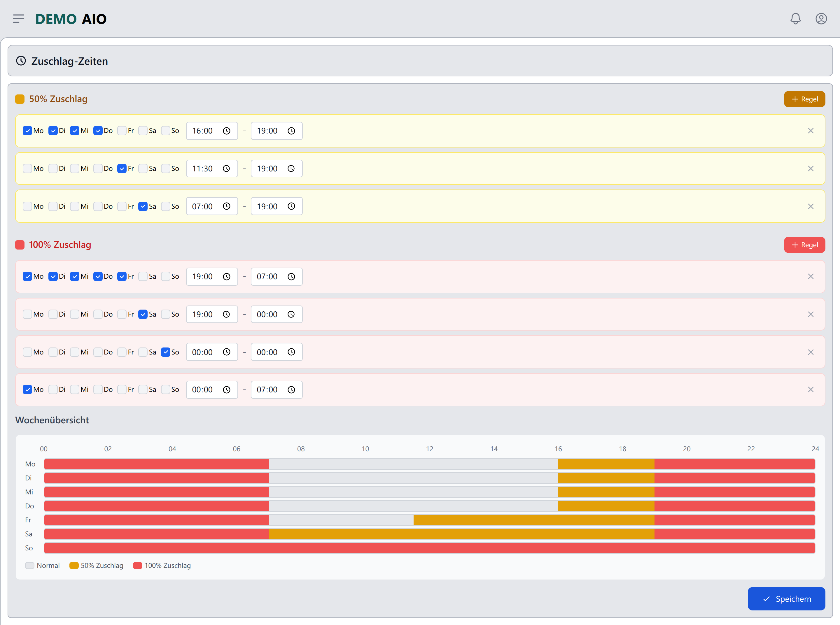
Task: Enable Sa in the 19:00–07:00 rule
Action: pyautogui.click(x=143, y=277)
